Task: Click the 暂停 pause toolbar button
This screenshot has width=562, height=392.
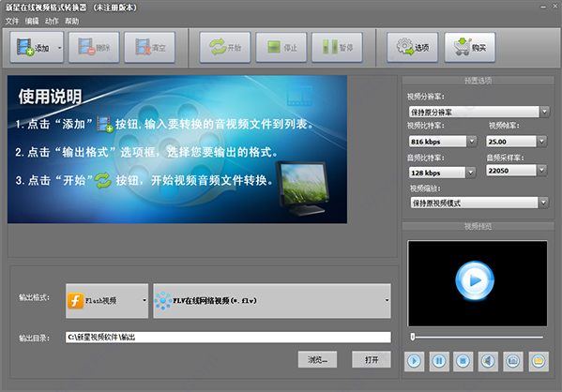Action: coord(337,47)
